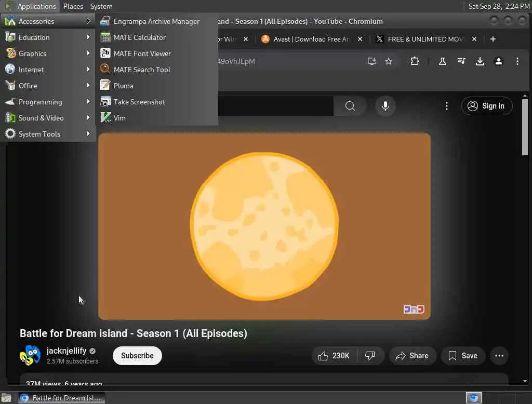
Task: Open the Chromium three-dot menu
Action: point(517,61)
